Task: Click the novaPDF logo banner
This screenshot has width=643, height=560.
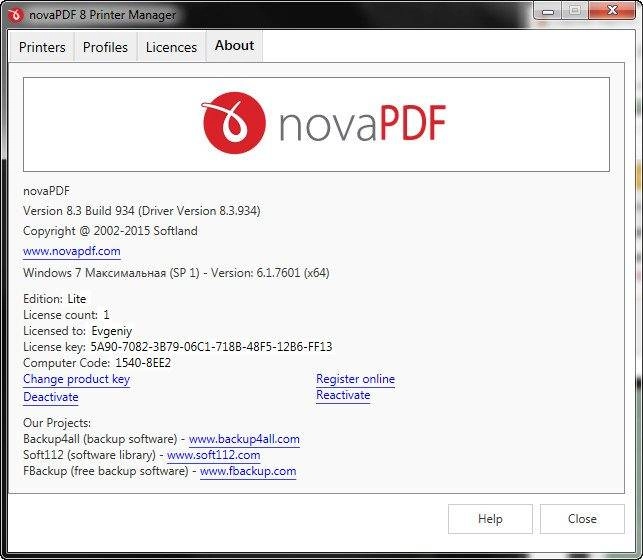Action: 316,124
